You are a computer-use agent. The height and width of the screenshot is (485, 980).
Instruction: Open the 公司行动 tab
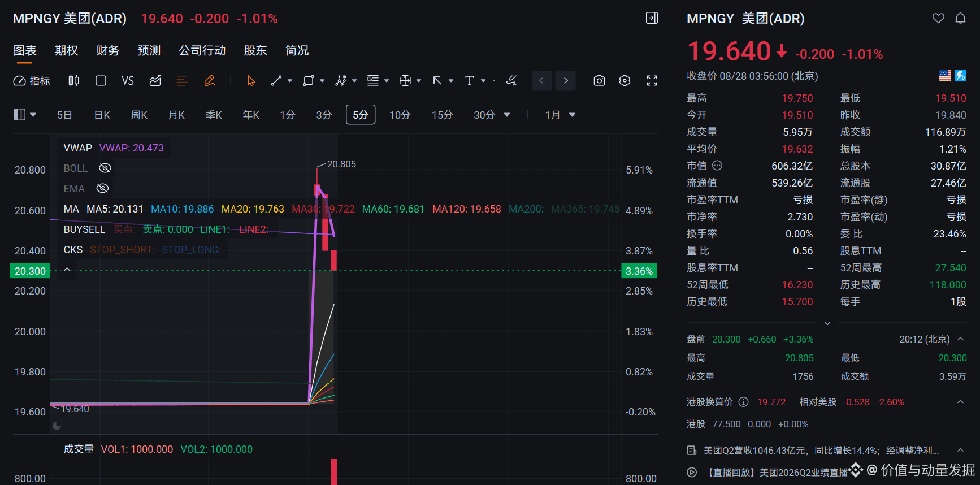202,50
